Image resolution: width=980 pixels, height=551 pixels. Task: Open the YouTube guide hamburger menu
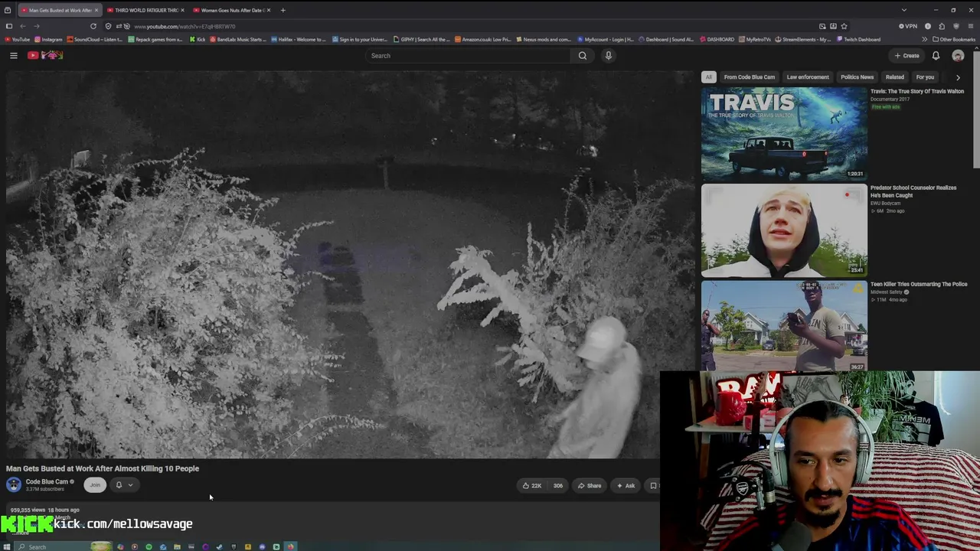point(13,55)
